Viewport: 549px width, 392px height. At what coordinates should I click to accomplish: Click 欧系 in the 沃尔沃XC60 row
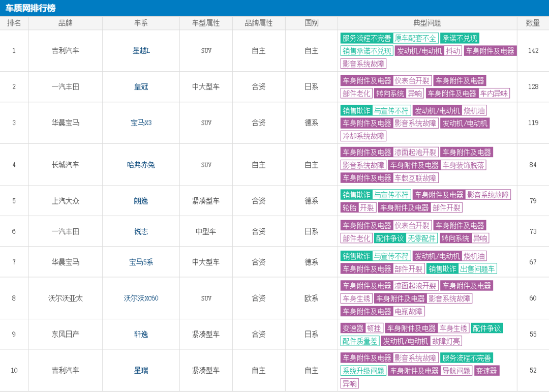click(312, 298)
